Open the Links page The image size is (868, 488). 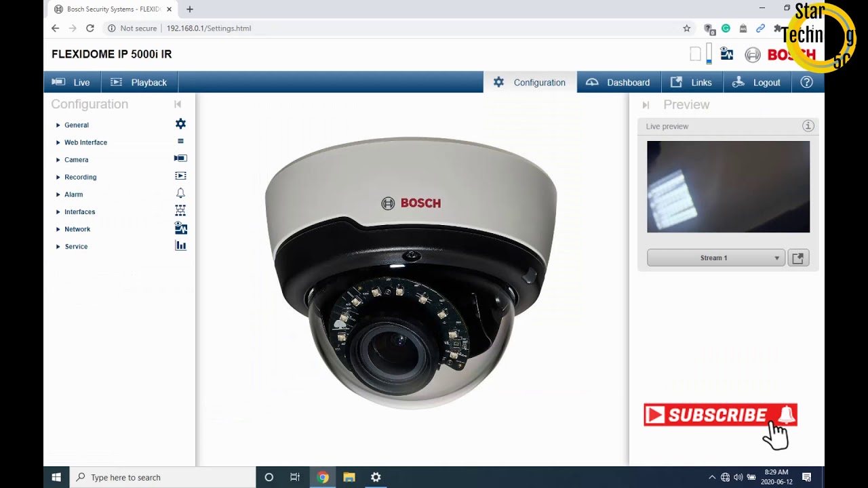692,83
